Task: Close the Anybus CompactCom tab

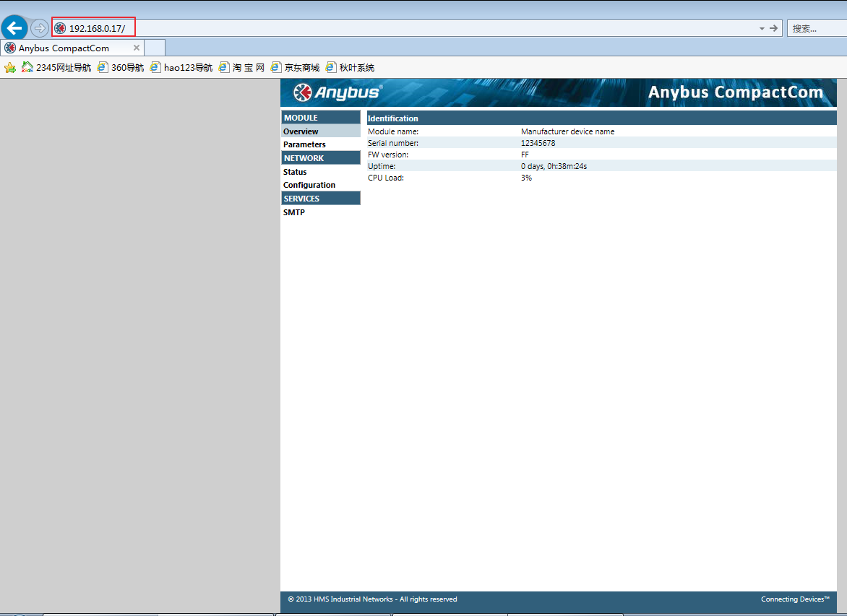Action: click(137, 48)
